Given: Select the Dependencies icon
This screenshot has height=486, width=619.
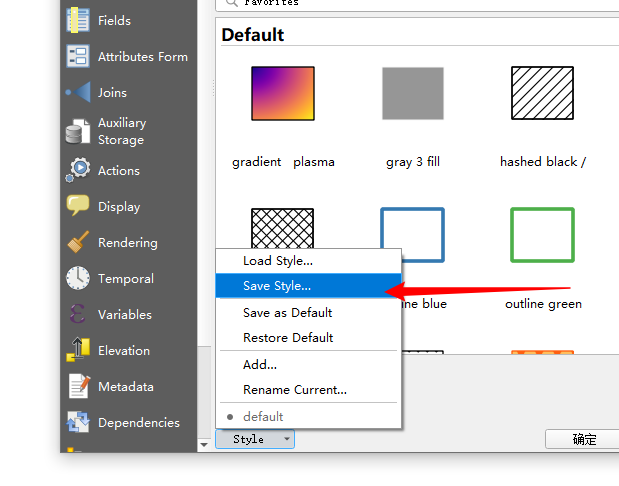Looking at the screenshot, I should pos(78,422).
